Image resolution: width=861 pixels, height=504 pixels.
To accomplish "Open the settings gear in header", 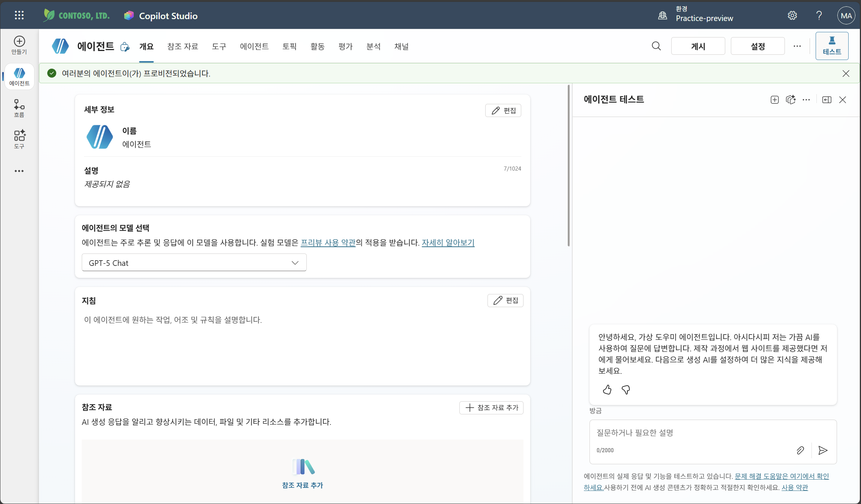I will click(x=792, y=15).
